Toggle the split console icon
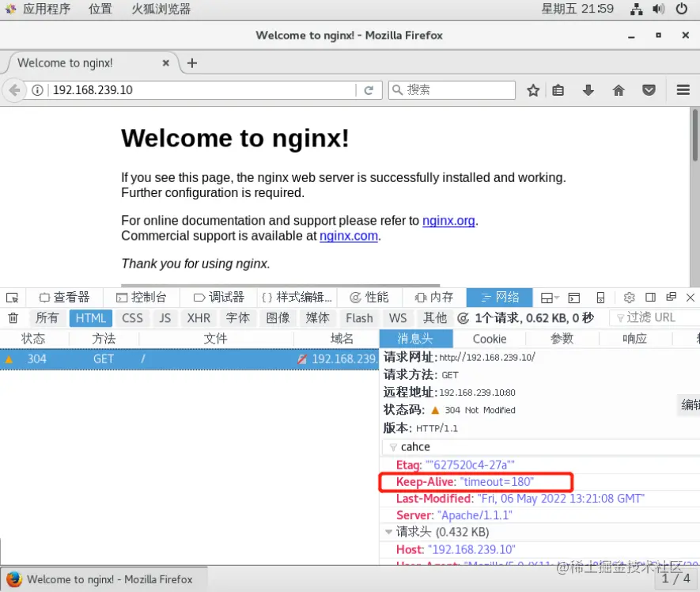Image resolution: width=700 pixels, height=592 pixels. [x=574, y=298]
